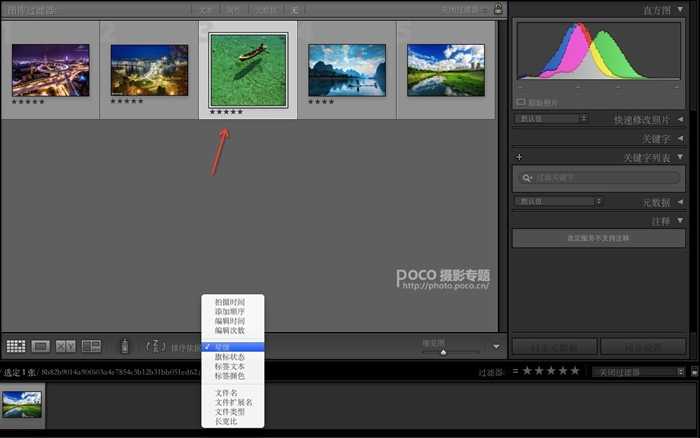Click the Painter spray can tool
The height and width of the screenshot is (438, 700).
pyautogui.click(x=125, y=346)
